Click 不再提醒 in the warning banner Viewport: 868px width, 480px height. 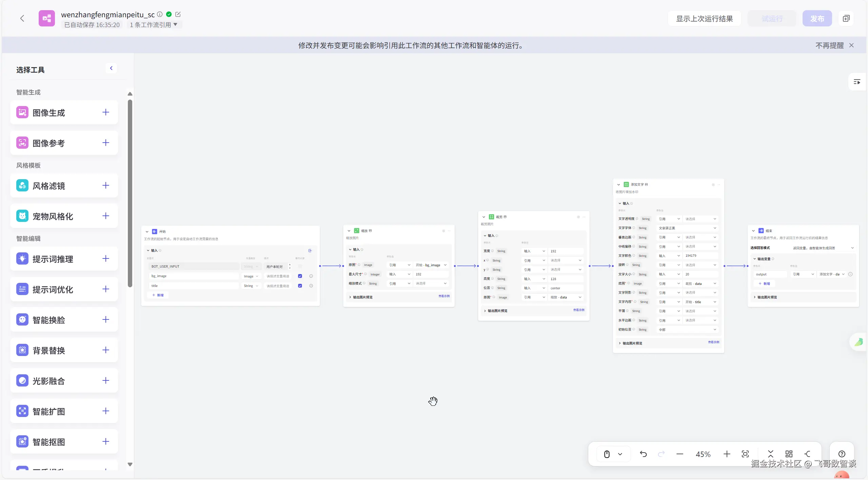(829, 45)
